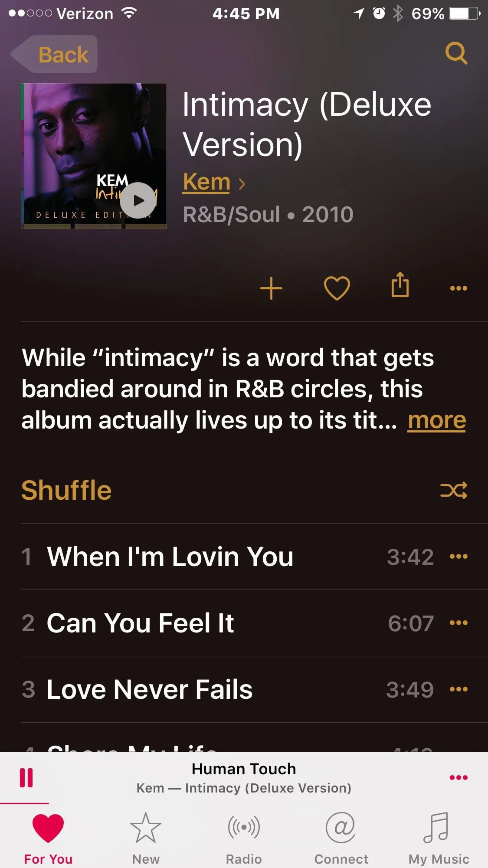Open album options ellipsis beside share icon

point(459,288)
